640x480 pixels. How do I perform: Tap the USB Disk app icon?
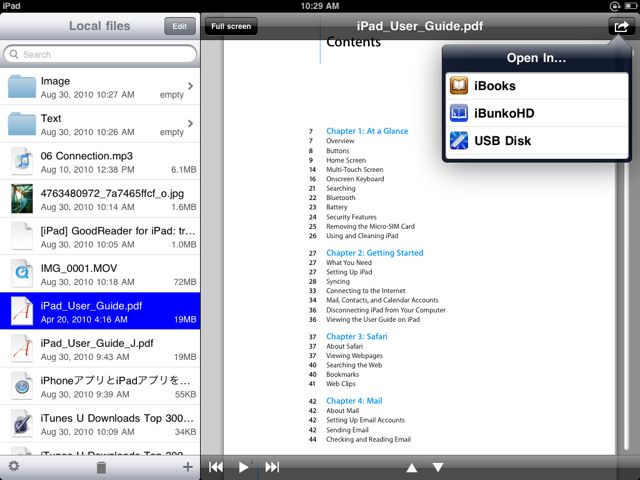[459, 140]
